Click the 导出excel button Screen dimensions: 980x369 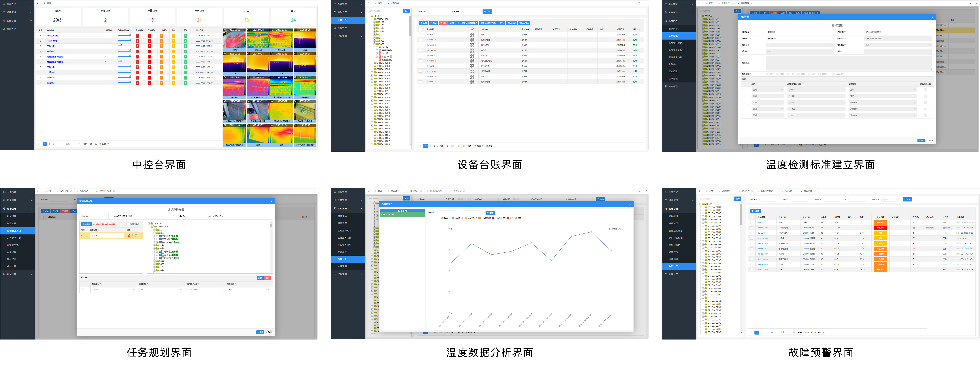[511, 23]
